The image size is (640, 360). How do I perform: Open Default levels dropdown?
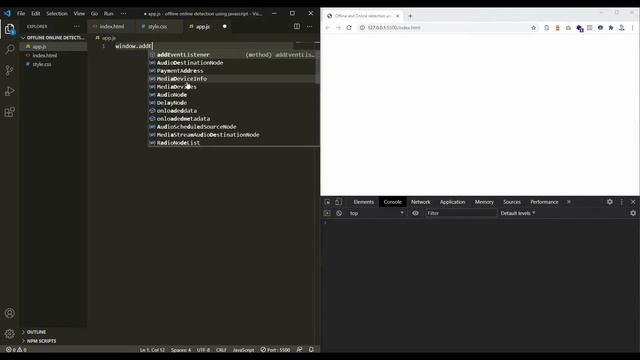click(518, 213)
